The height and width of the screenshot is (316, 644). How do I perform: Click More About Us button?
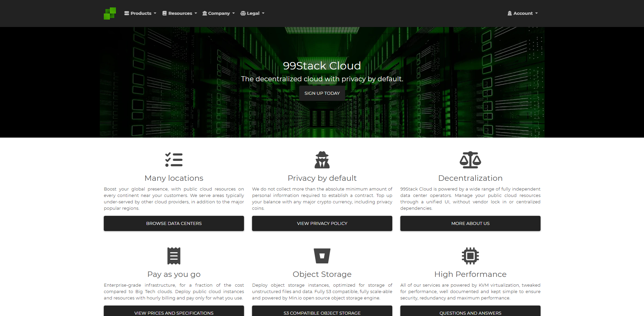(x=470, y=223)
